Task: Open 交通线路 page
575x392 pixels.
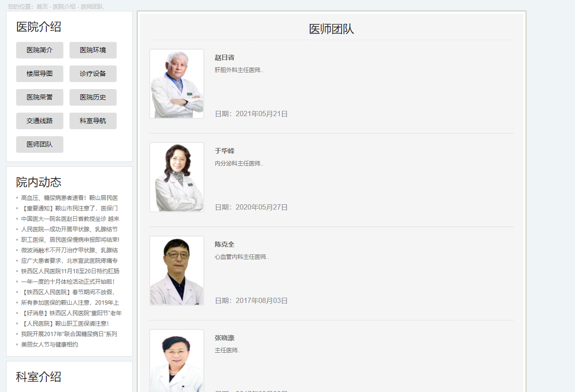Action: pyautogui.click(x=40, y=121)
